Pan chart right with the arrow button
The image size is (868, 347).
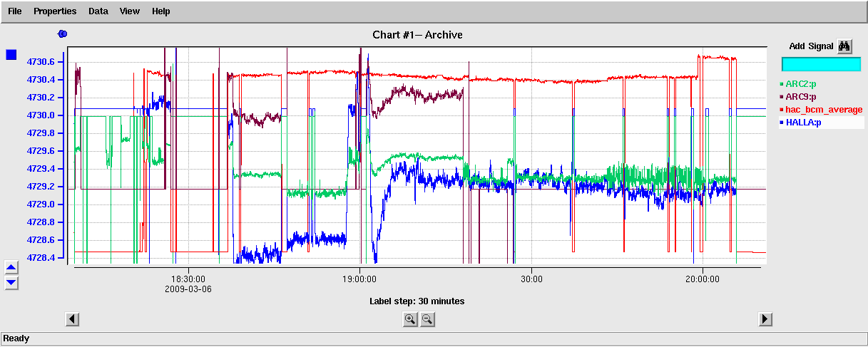pos(765,319)
